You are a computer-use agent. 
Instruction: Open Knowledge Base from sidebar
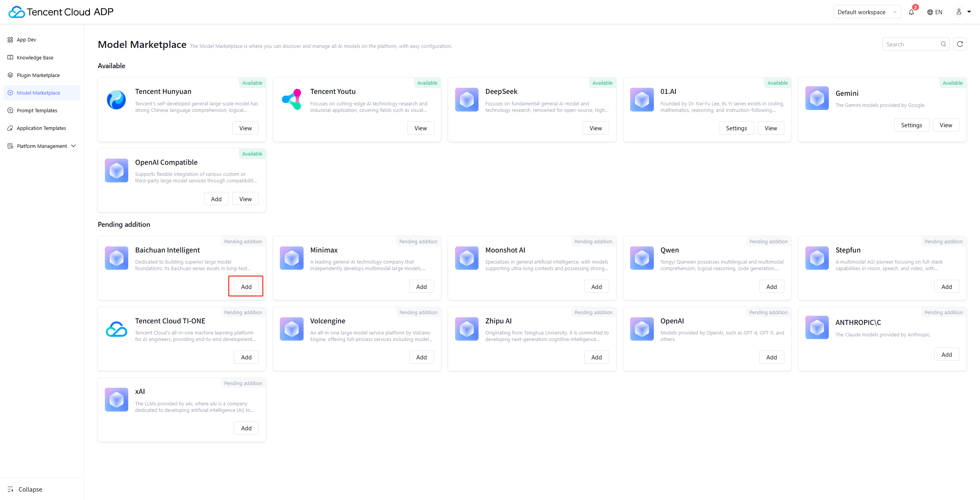pos(35,57)
